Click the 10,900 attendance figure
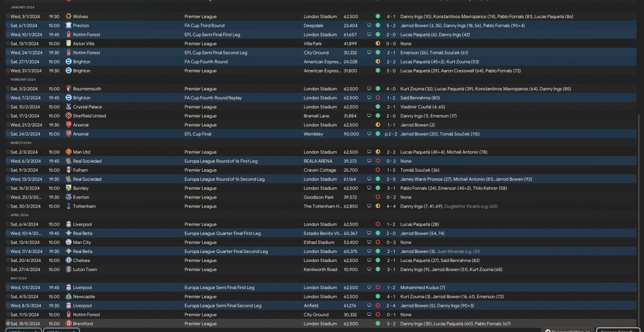This screenshot has width=644, height=332. (351, 270)
